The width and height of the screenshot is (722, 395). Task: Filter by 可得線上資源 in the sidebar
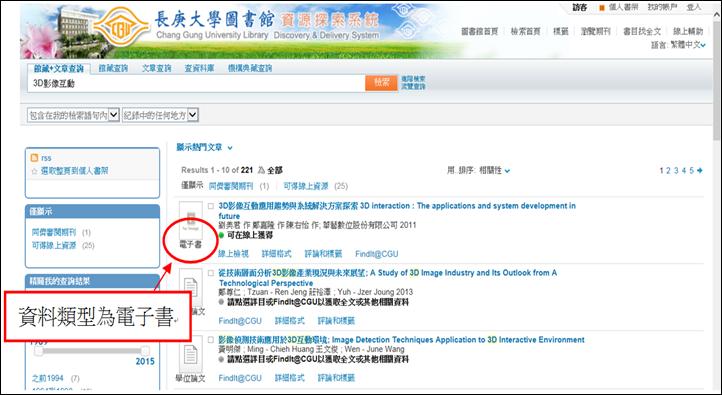click(x=54, y=245)
